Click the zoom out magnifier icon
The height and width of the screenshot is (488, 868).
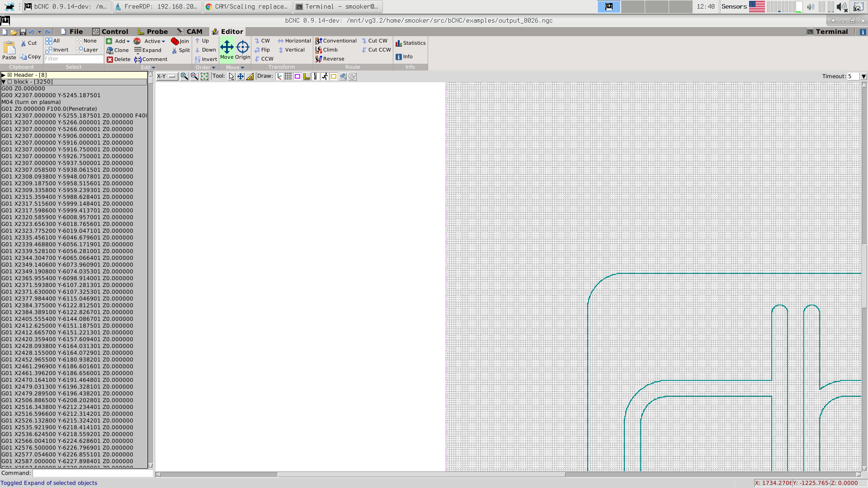194,76
